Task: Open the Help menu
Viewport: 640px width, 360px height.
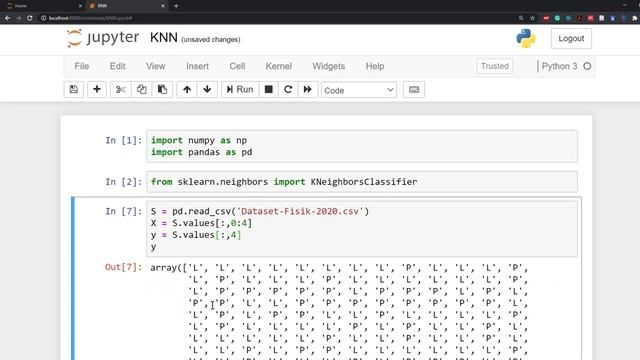Action: pyautogui.click(x=375, y=66)
